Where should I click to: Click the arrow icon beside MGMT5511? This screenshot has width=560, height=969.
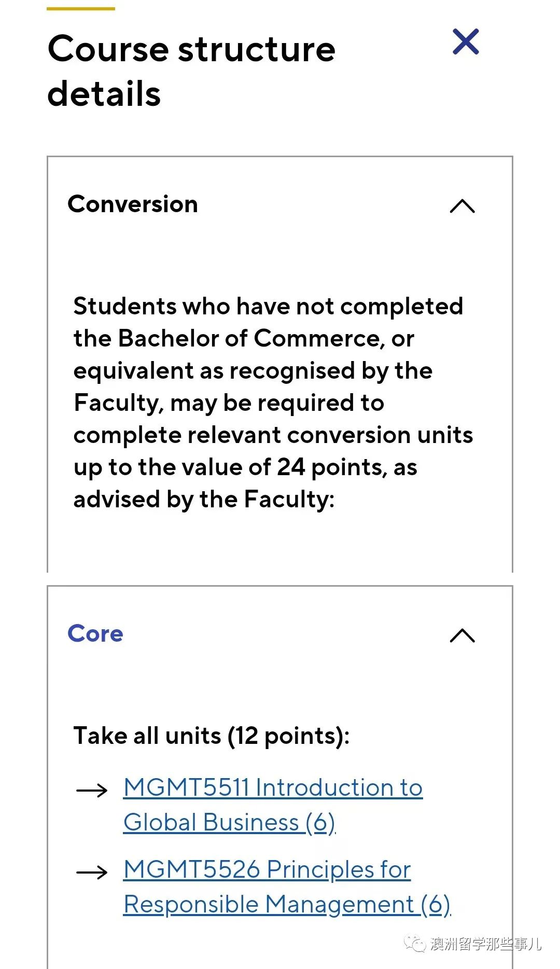(x=92, y=791)
